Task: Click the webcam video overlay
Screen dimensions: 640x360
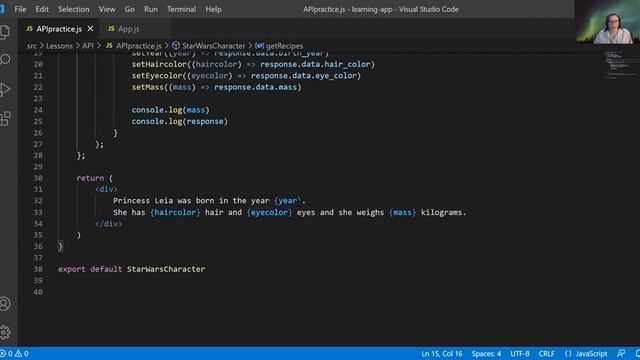Action: click(x=607, y=22)
